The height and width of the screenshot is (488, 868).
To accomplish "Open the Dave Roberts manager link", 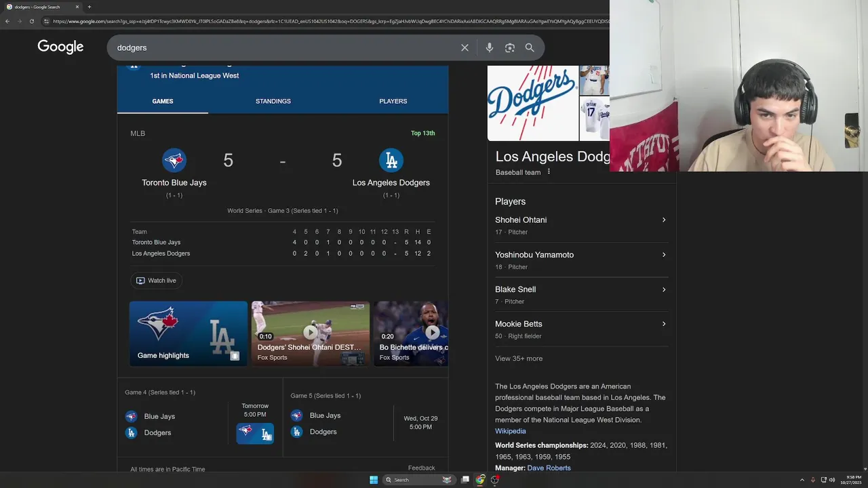I will (549, 468).
